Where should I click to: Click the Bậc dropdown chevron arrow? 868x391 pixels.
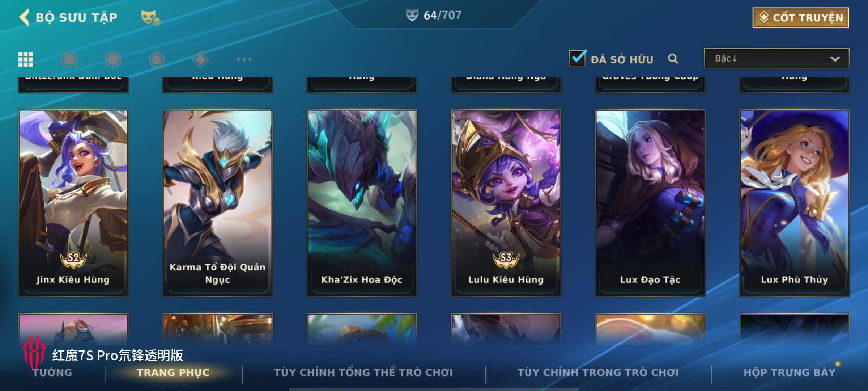[x=835, y=59]
